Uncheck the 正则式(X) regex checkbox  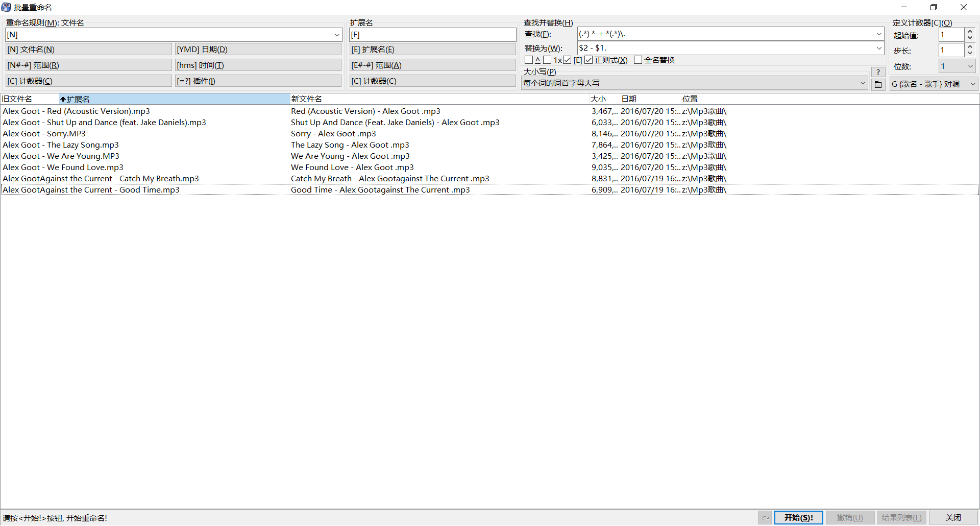(x=589, y=60)
